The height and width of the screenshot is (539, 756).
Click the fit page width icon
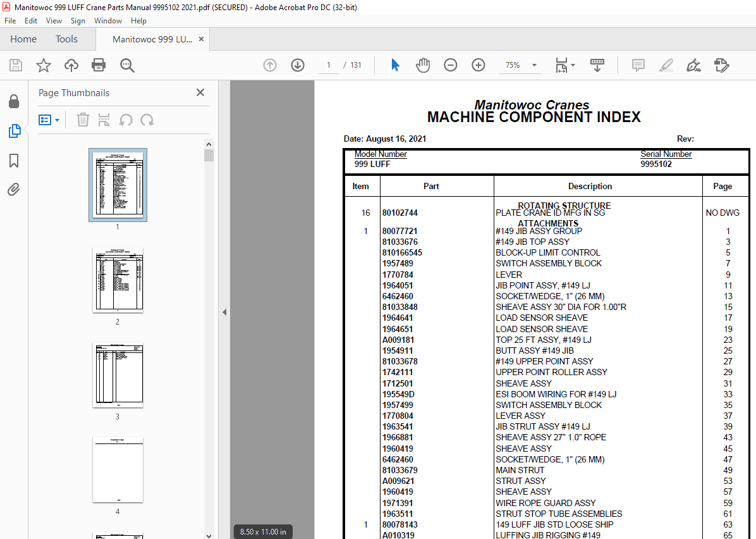click(561, 65)
